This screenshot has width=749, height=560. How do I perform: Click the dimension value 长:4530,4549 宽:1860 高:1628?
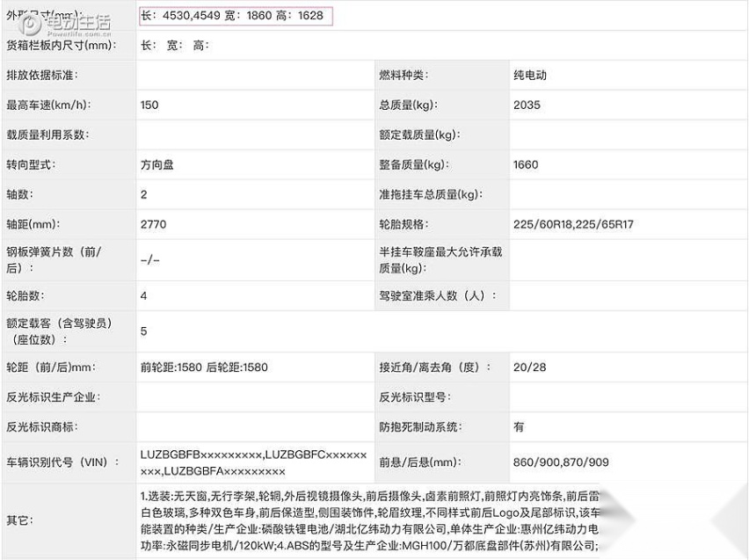tap(232, 16)
